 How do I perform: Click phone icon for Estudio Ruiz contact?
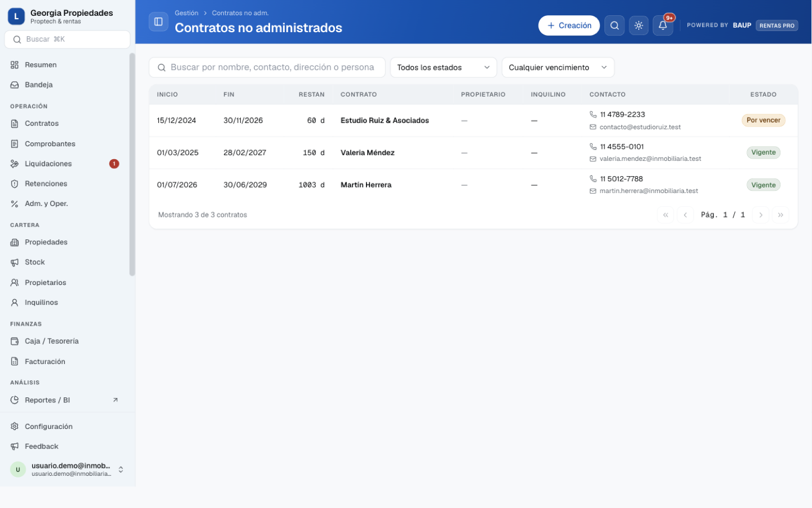coord(593,115)
